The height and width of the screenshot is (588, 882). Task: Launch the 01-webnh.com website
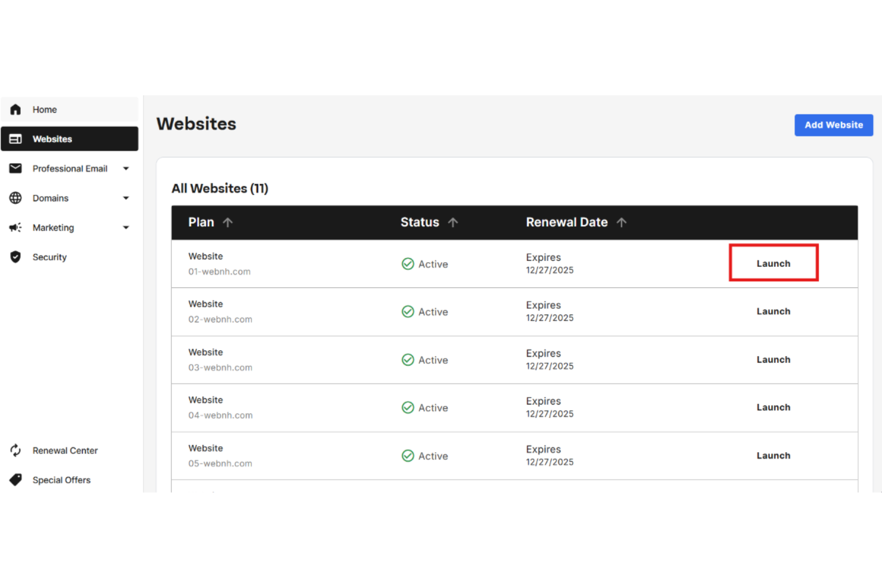(x=773, y=263)
